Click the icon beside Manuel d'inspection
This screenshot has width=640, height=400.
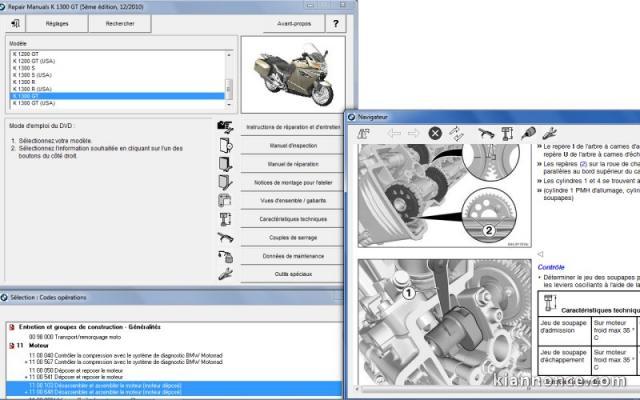tap(225, 146)
